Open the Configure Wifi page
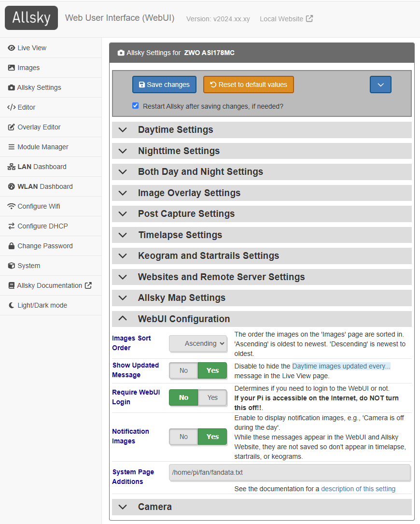The width and height of the screenshot is (420, 524). (36, 206)
